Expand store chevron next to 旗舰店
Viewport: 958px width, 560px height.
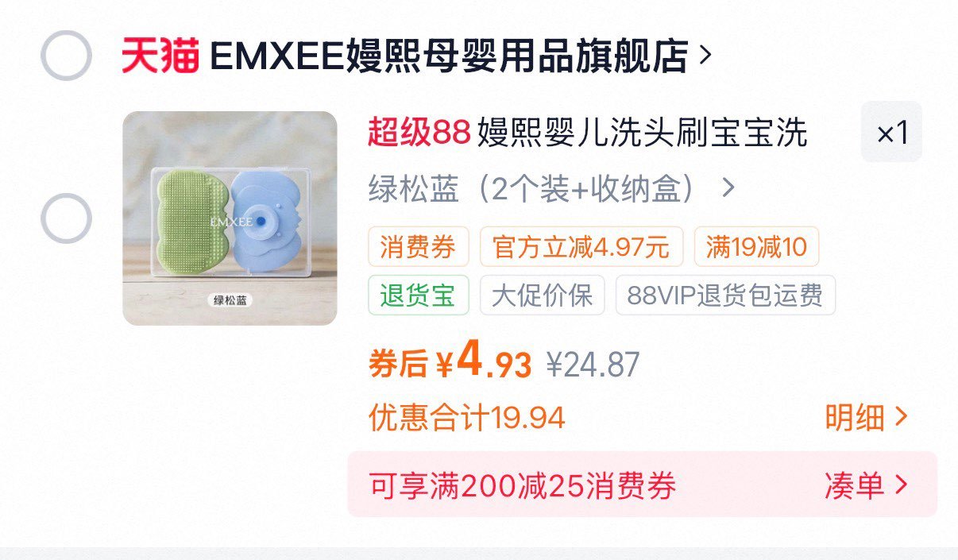click(x=704, y=56)
